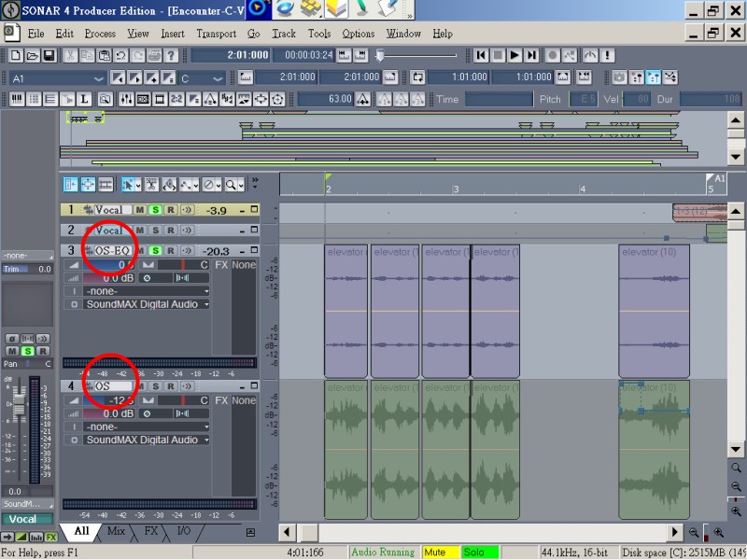Screen dimensions: 747x560
Task: Click the Save file toolbar icon
Action: (x=49, y=56)
